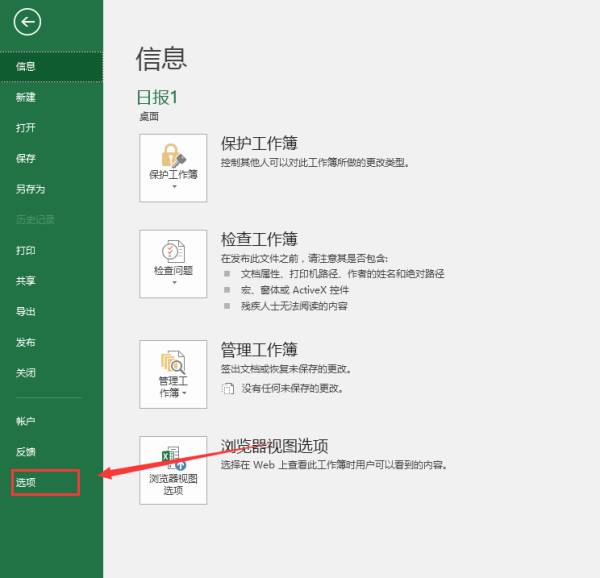
Task: Click the 桌面 file location text
Action: tap(149, 116)
